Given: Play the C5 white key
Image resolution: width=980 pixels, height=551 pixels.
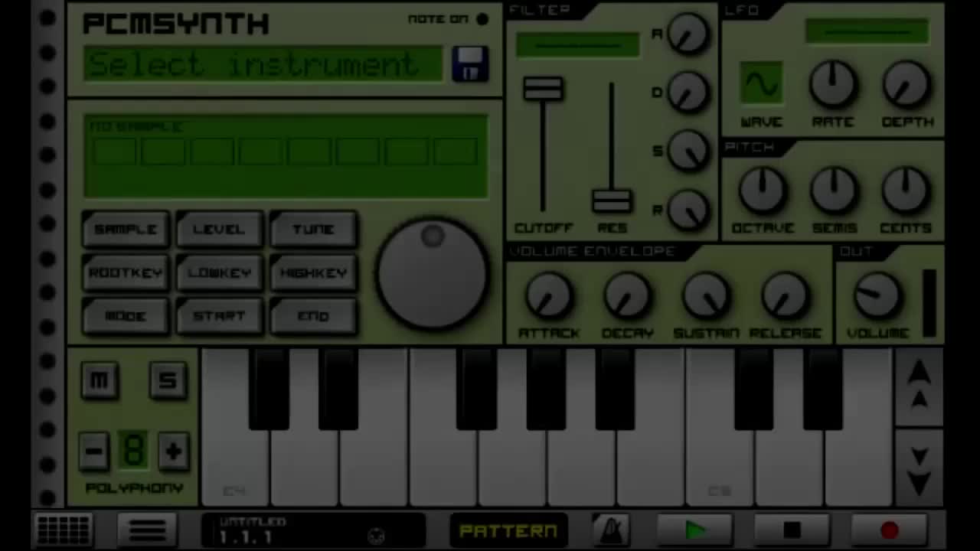Looking at the screenshot, I should 719,467.
